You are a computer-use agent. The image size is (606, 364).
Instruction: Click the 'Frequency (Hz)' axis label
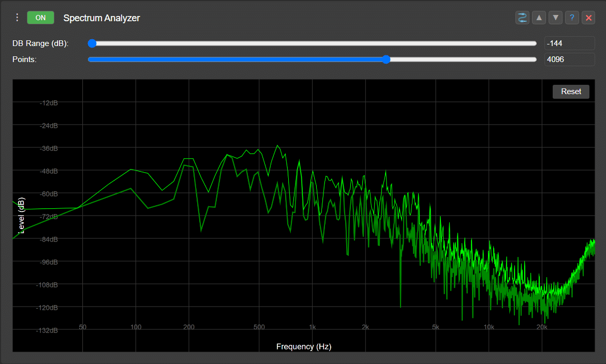tap(304, 346)
